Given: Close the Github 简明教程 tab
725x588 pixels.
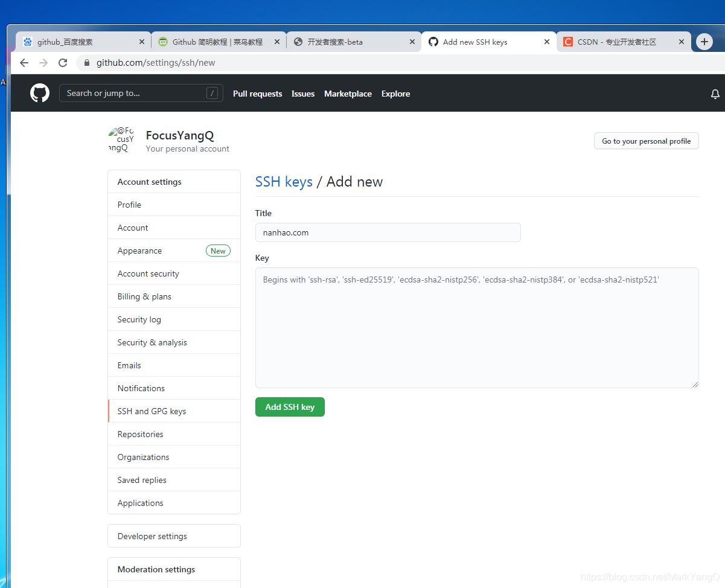Looking at the screenshot, I should tap(277, 42).
